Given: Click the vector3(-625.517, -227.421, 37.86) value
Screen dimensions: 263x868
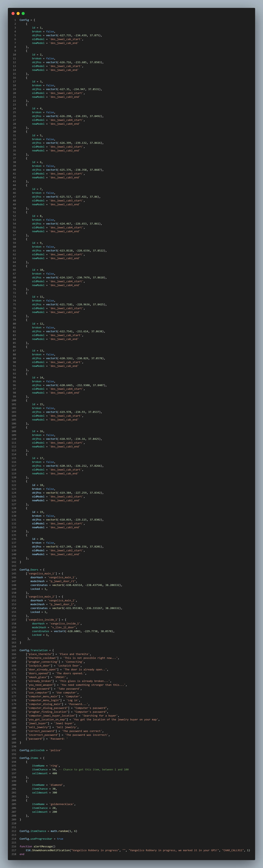Looking at the screenshot, I should pyautogui.click(x=73, y=197).
